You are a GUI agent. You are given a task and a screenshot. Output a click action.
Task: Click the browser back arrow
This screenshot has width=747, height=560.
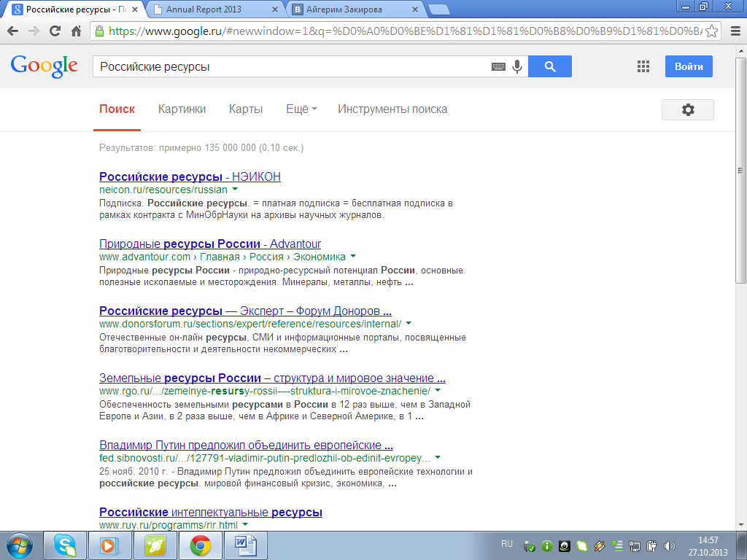(x=13, y=31)
